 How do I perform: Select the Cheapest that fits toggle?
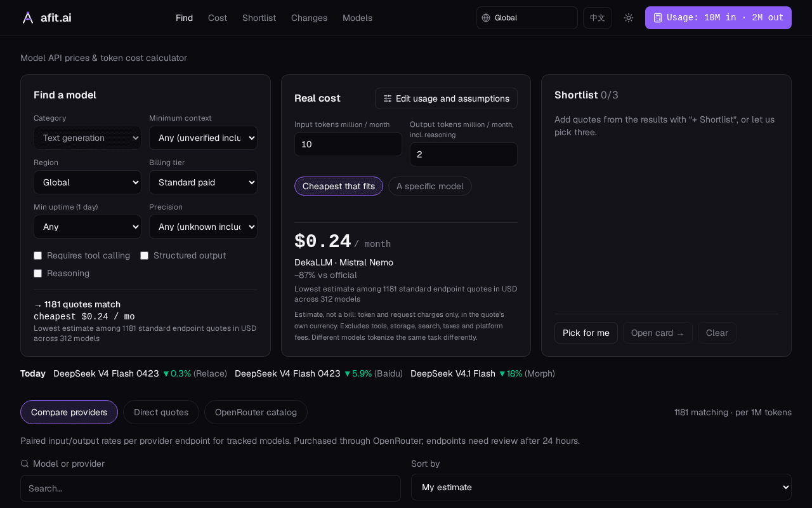point(339,186)
